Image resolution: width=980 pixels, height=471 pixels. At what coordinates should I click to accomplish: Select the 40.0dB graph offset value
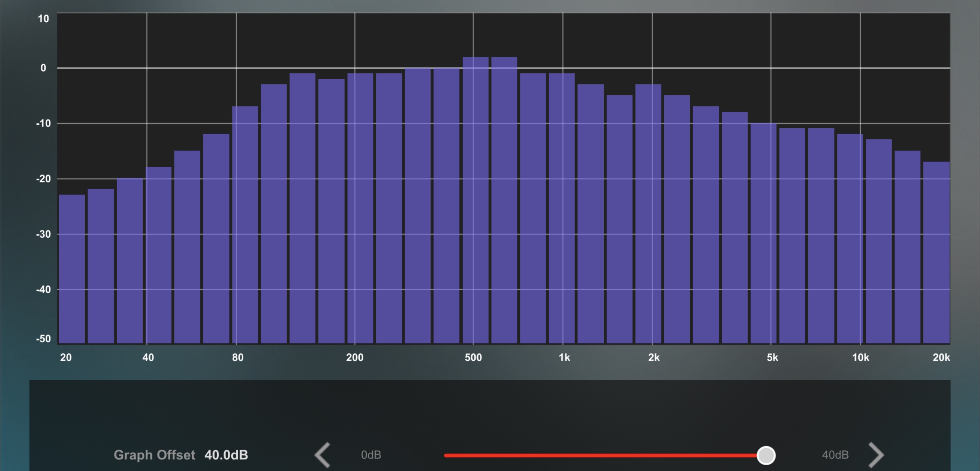226,455
